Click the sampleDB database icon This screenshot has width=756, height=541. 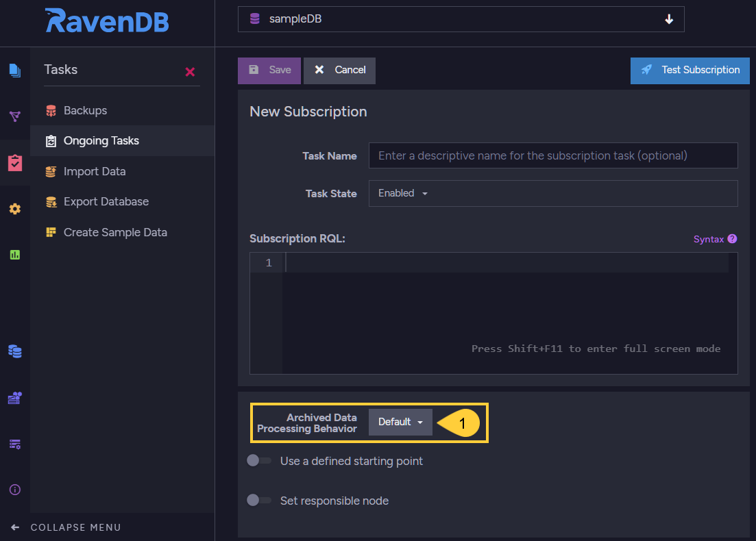(x=254, y=18)
